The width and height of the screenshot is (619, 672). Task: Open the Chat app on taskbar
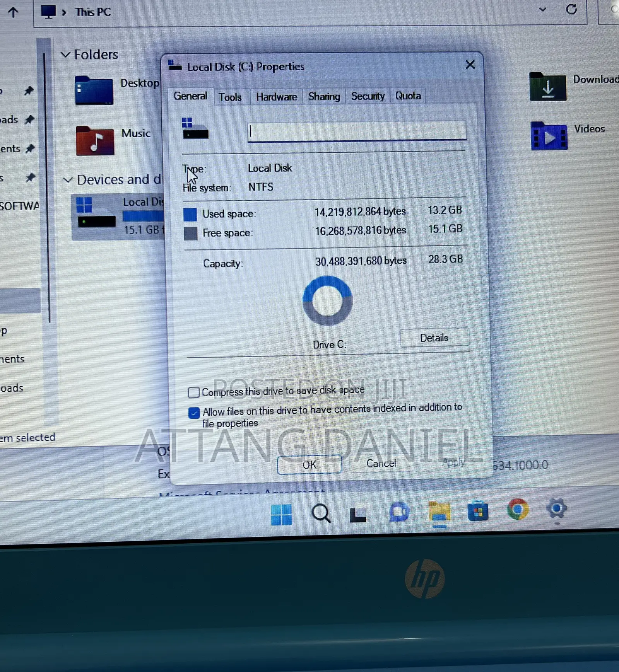pyautogui.click(x=399, y=512)
